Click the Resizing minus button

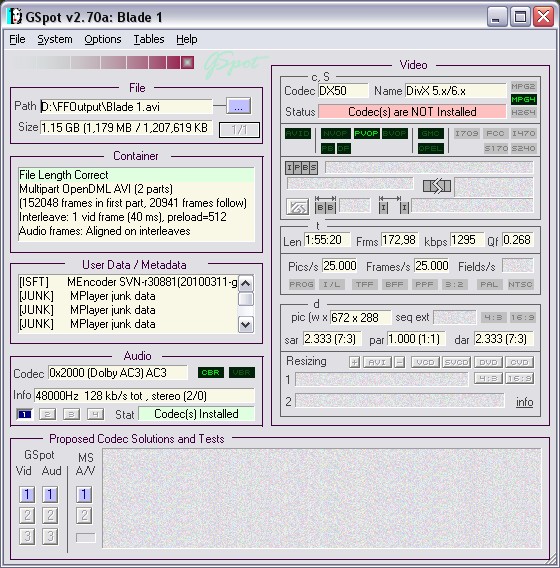(400, 362)
